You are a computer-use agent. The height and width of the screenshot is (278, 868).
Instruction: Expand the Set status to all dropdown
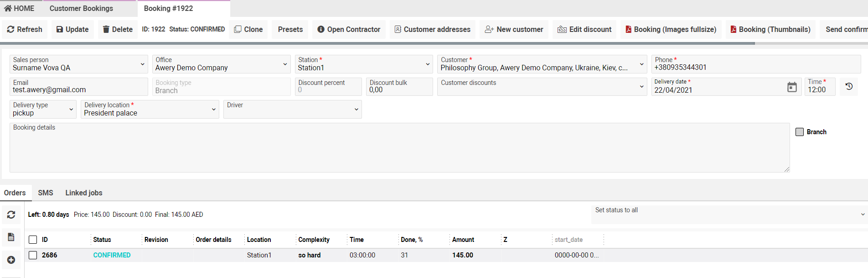click(x=728, y=215)
